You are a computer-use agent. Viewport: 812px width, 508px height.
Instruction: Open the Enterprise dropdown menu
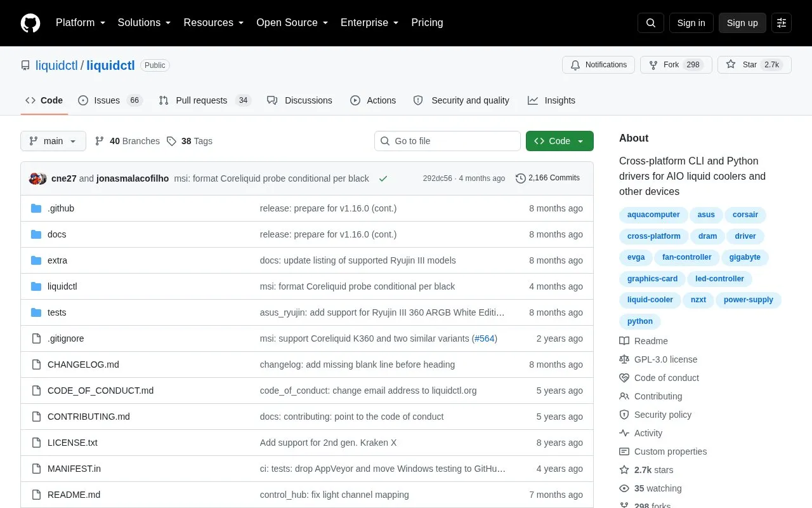coord(370,23)
